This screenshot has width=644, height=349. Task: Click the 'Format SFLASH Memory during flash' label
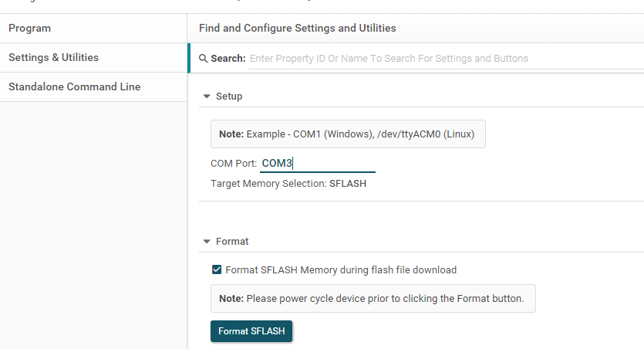[x=341, y=270]
